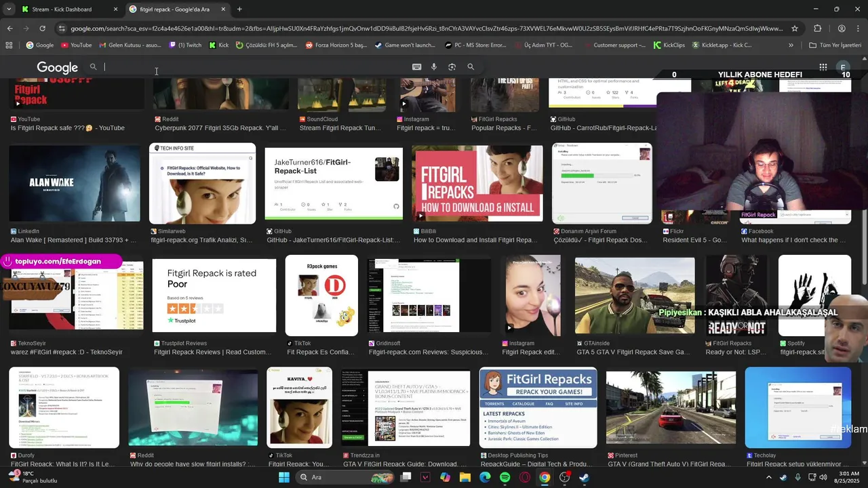The height and width of the screenshot is (488, 868).
Task: Open Copilot from taskbar
Action: point(445,477)
